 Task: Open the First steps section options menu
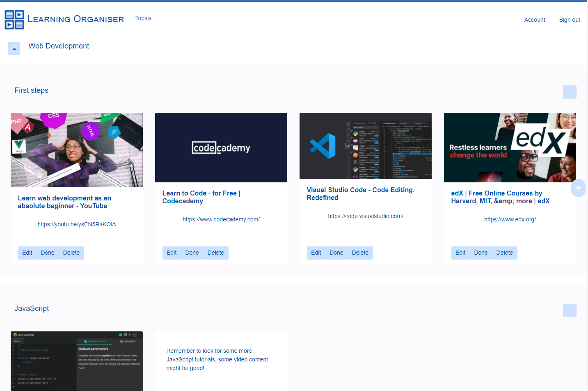pos(569,92)
